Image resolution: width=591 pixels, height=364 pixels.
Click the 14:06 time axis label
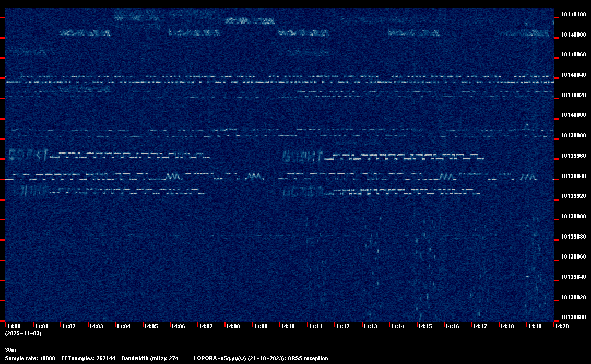(x=178, y=326)
